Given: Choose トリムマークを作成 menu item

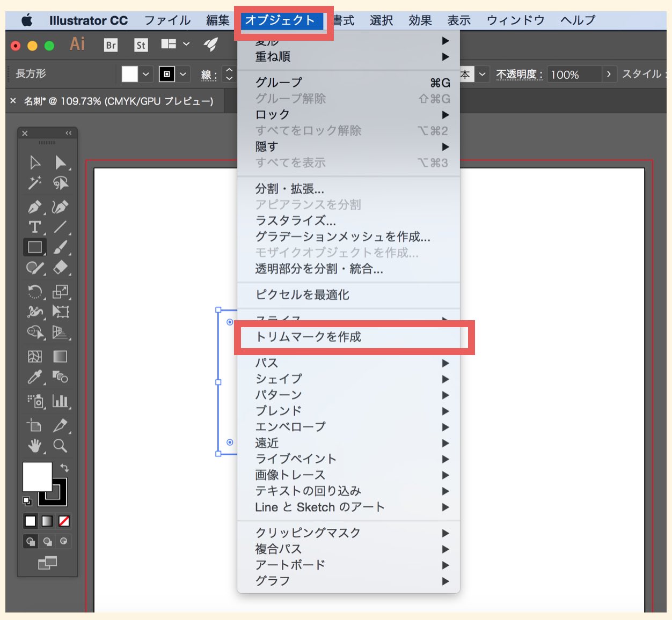Looking at the screenshot, I should click(348, 337).
